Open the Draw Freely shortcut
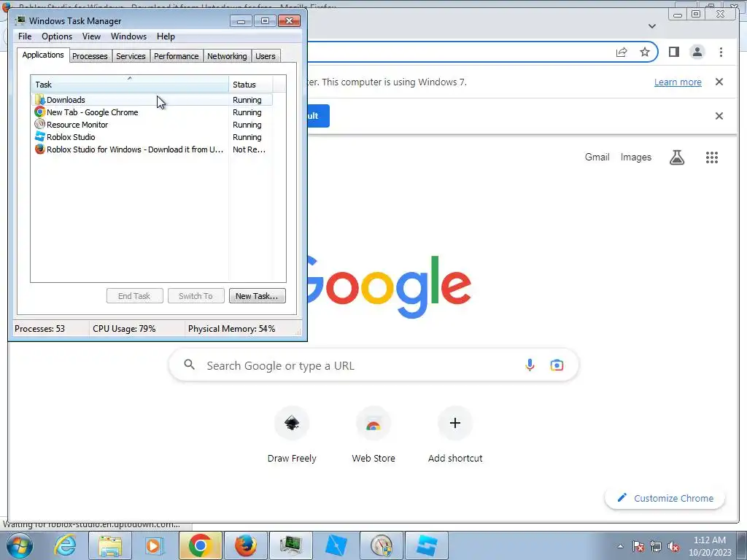 [x=292, y=436]
